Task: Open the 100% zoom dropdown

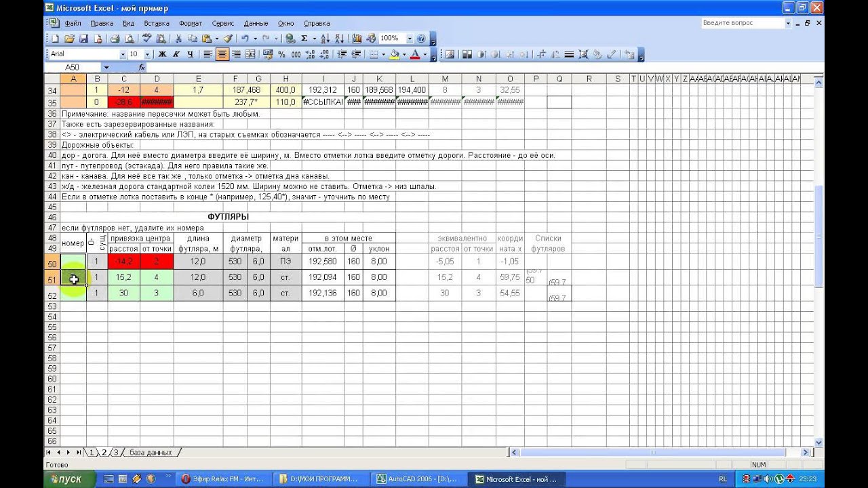Action: (x=409, y=39)
